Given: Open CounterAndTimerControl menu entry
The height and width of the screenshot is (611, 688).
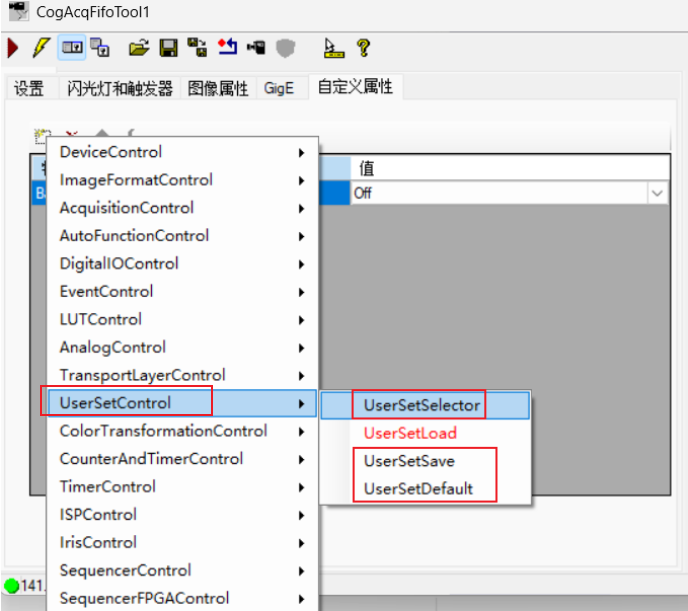Looking at the screenshot, I should click(182, 459).
